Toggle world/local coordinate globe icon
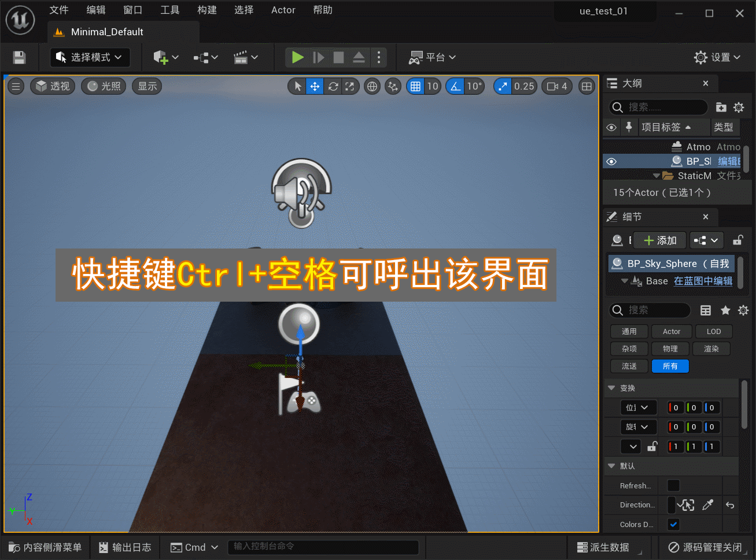The width and height of the screenshot is (756, 560). (x=372, y=87)
